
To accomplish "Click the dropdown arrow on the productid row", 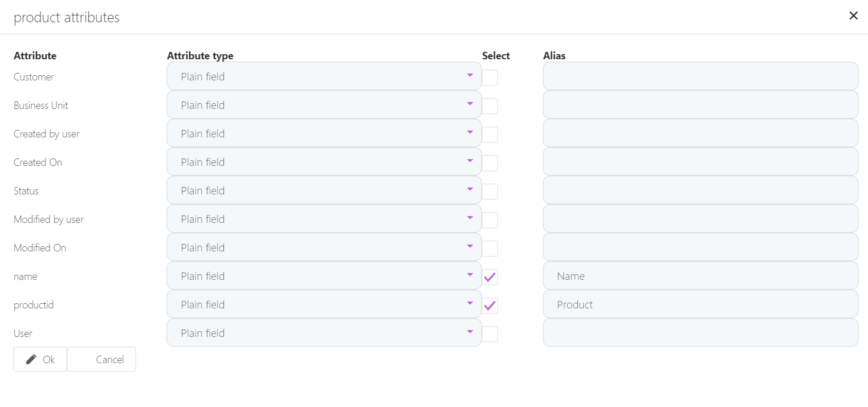I will (x=470, y=303).
